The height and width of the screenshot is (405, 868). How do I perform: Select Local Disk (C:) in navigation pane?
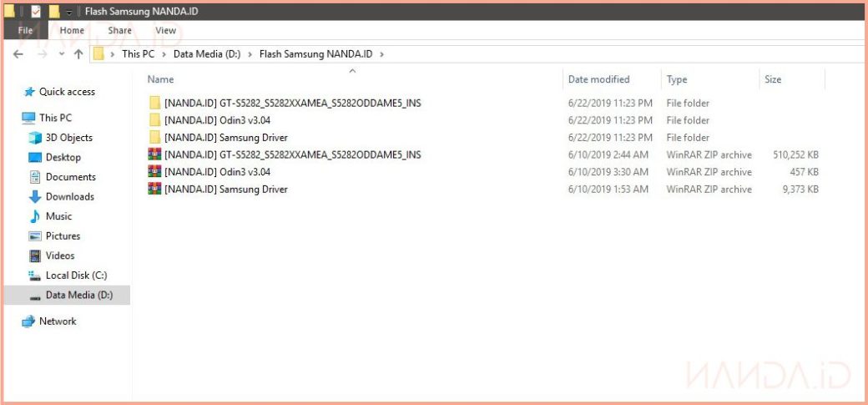[x=76, y=276]
